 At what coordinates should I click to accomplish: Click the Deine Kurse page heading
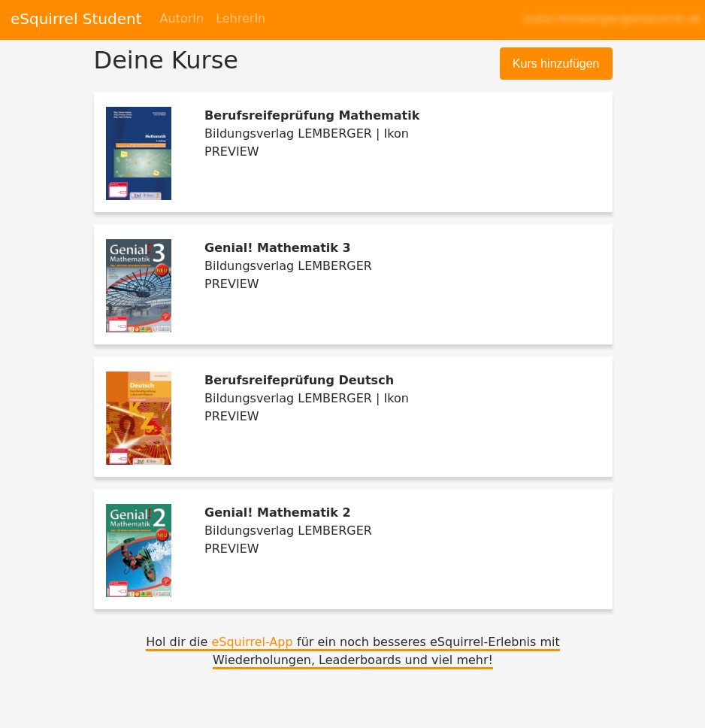coord(165,60)
